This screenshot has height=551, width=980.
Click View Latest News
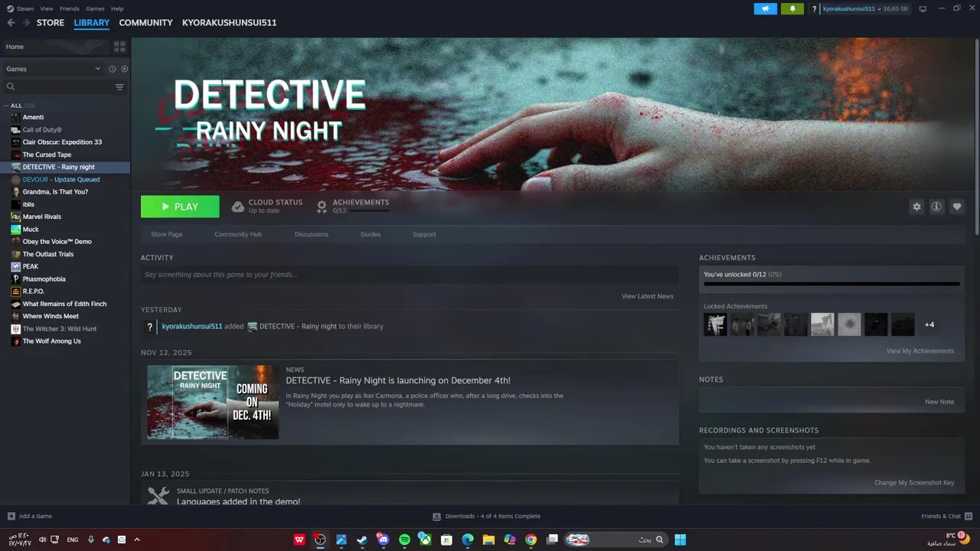pyautogui.click(x=648, y=296)
